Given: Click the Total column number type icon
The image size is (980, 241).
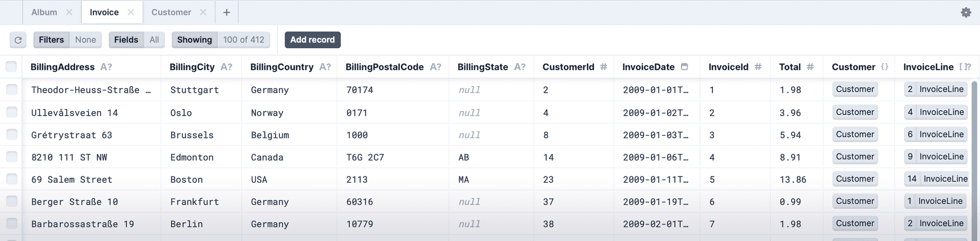Looking at the screenshot, I should [x=810, y=67].
